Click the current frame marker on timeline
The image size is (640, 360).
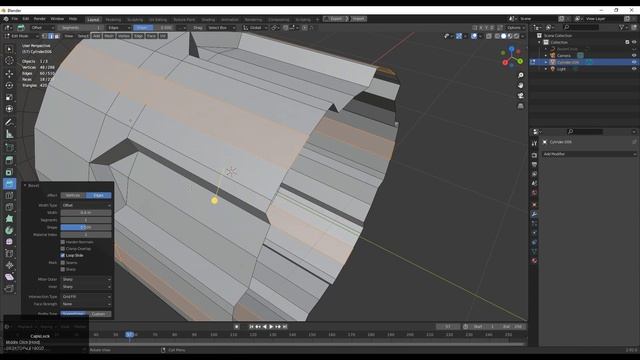coord(130,335)
